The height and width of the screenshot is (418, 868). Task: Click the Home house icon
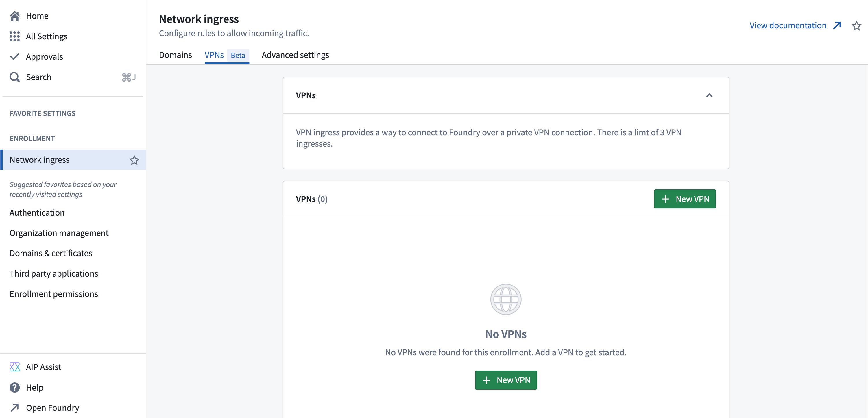[x=14, y=16]
